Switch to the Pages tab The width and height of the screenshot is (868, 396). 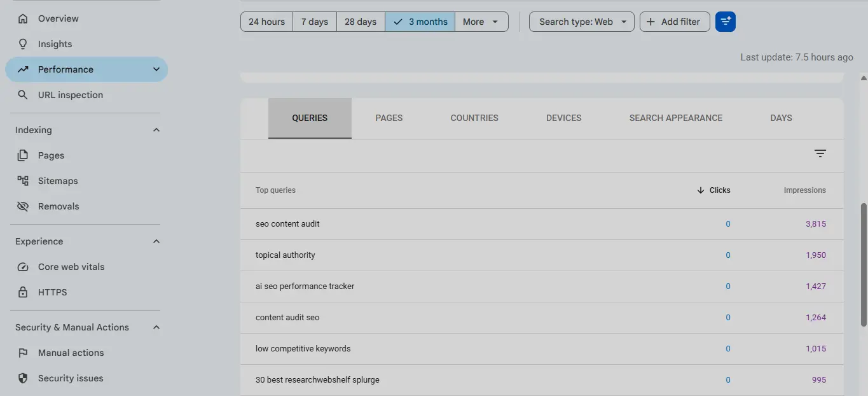pos(389,118)
